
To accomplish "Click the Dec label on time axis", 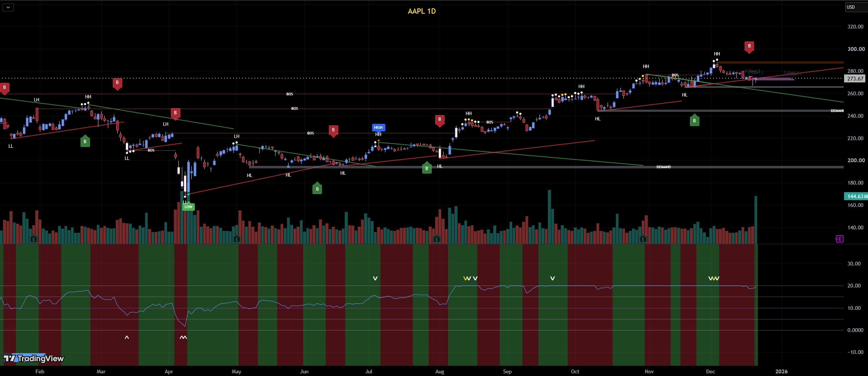I will coord(710,371).
